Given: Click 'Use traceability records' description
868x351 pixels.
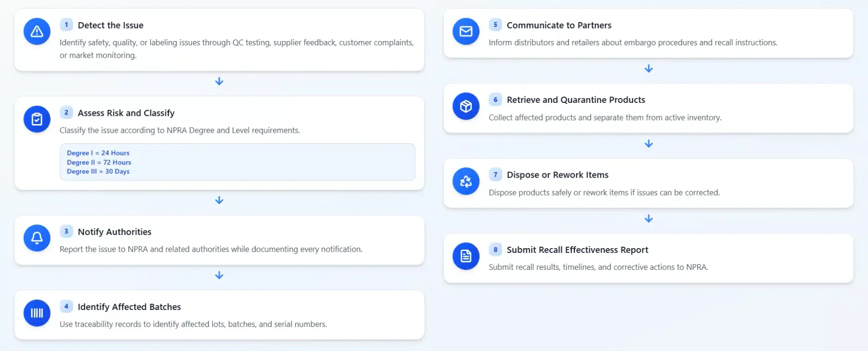Looking at the screenshot, I should pos(193,324).
